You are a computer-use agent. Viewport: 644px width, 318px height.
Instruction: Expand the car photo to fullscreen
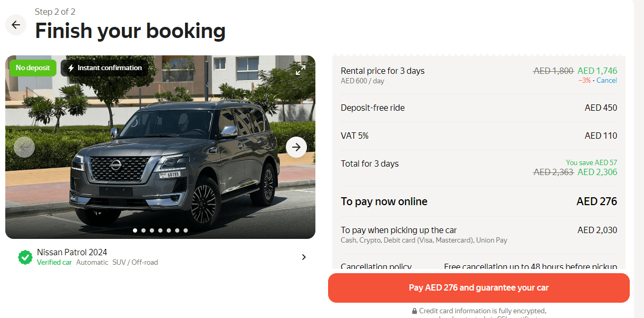(x=301, y=69)
